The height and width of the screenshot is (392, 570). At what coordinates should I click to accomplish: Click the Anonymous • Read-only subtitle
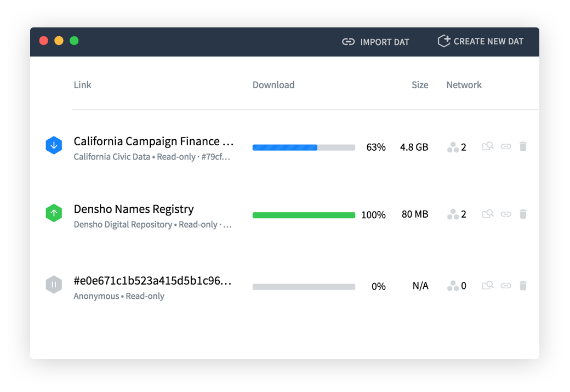pos(119,296)
